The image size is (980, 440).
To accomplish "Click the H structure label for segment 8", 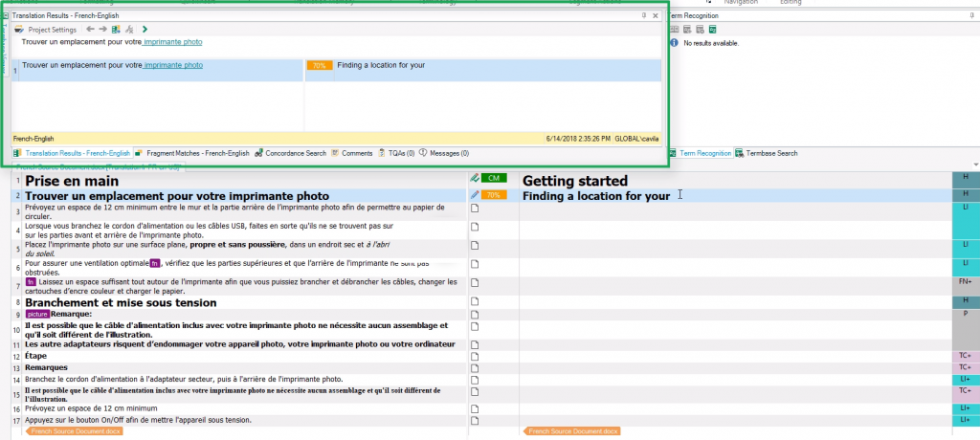I will click(965, 300).
